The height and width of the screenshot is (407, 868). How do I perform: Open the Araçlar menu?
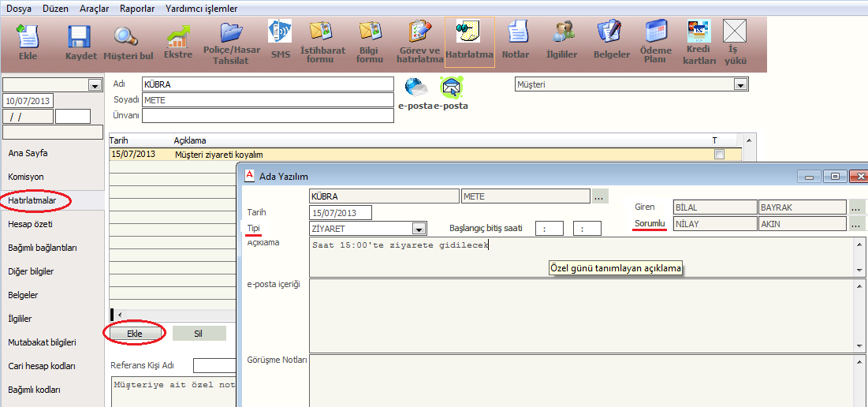95,8
